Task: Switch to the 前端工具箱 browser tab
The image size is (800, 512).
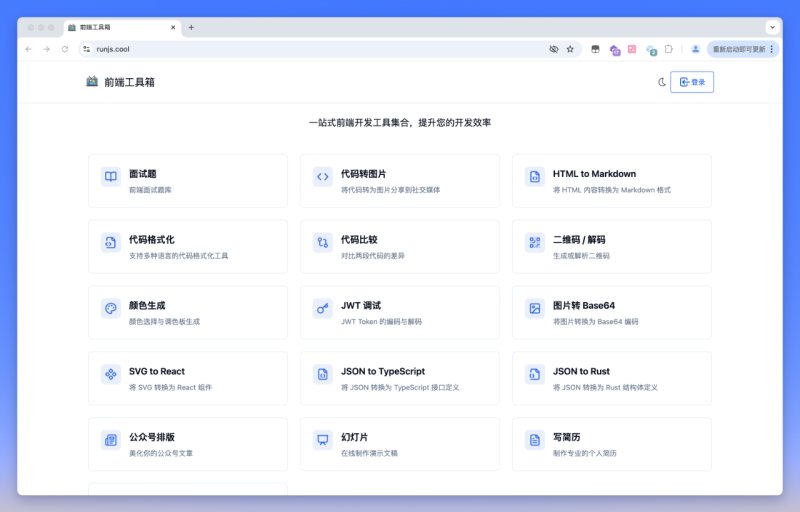Action: [x=122, y=27]
